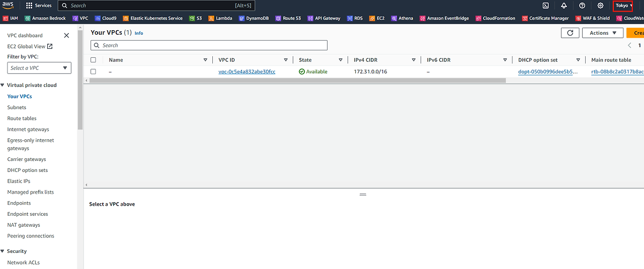Go to Your VPCs in sidebar
Screen dimensions: 644x269
coord(20,96)
